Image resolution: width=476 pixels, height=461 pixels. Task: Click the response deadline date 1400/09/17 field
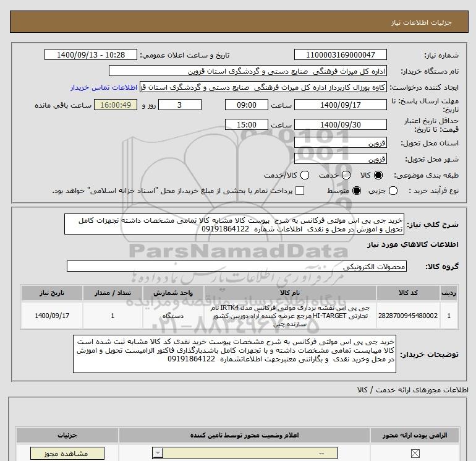[x=340, y=105]
